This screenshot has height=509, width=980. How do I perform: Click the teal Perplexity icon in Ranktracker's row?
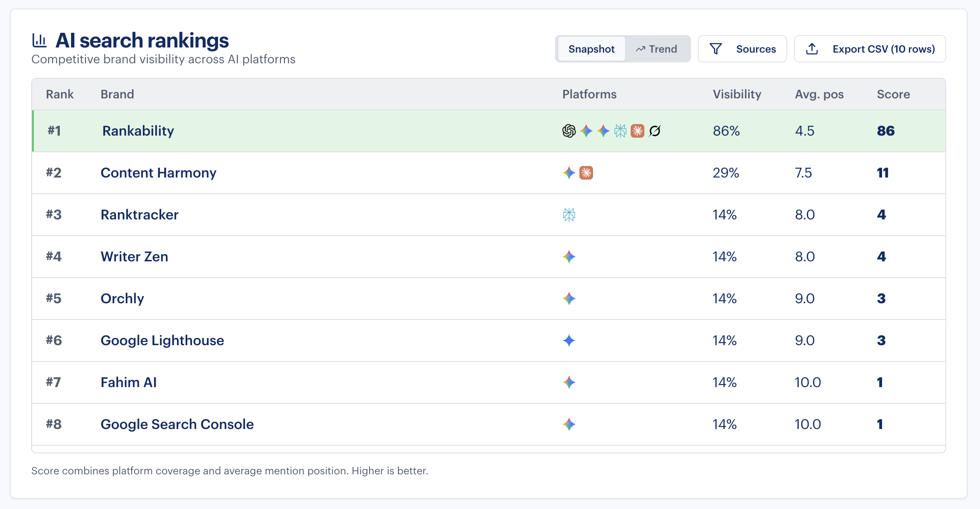click(569, 215)
